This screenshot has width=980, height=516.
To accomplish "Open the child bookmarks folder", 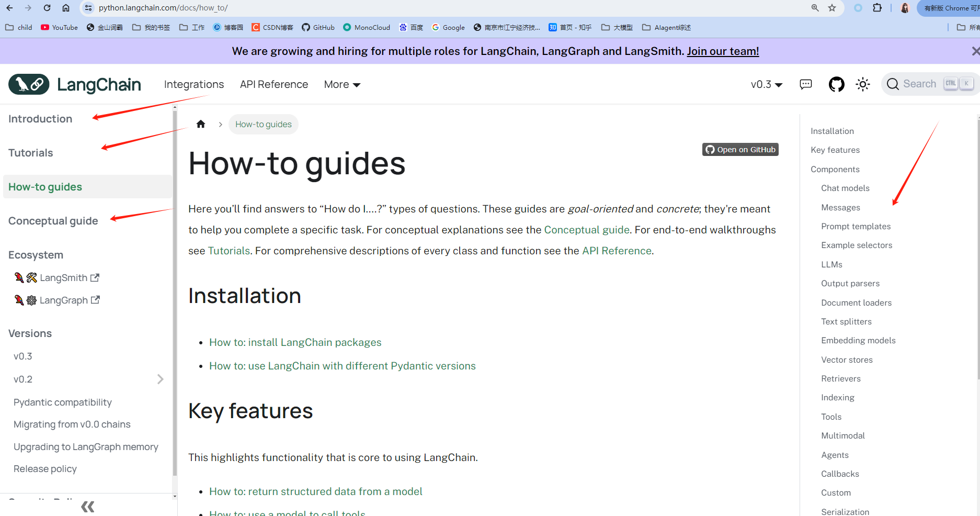I will pyautogui.click(x=19, y=27).
